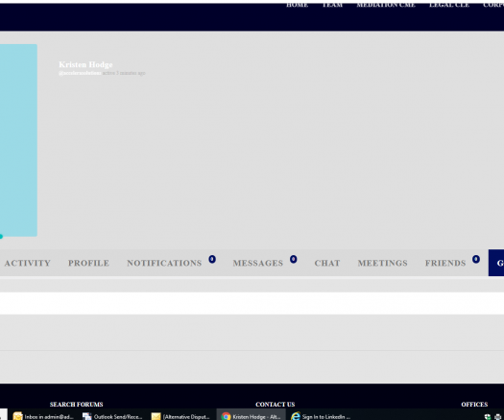Open the Meetings tab
The image size is (504, 420).
(x=382, y=263)
